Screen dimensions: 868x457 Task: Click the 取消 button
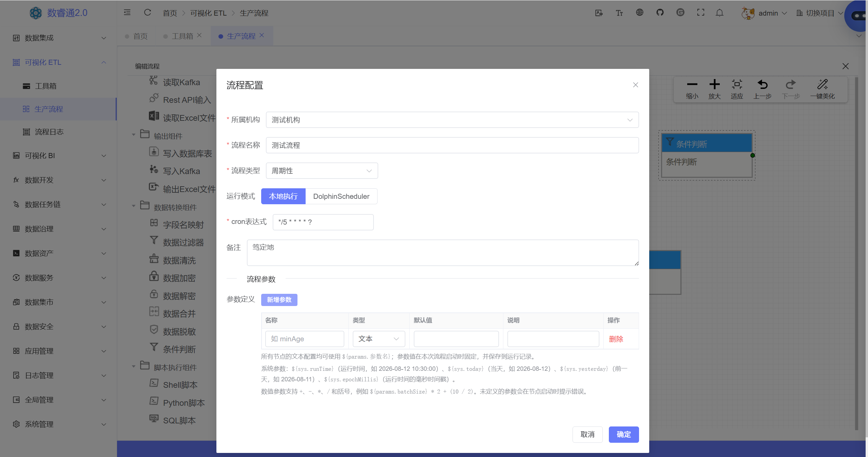coord(587,434)
